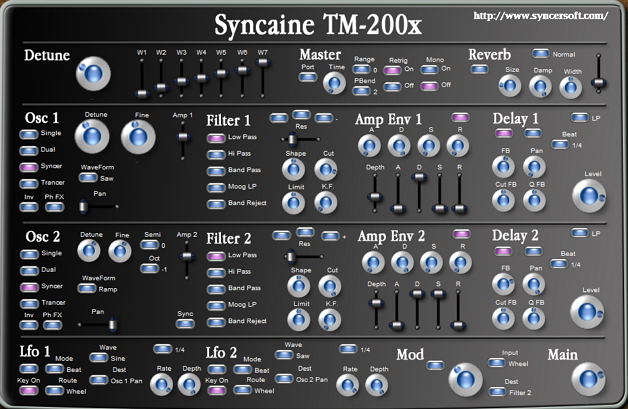
Task: Click the Reverb Size knob
Action: pos(510,86)
